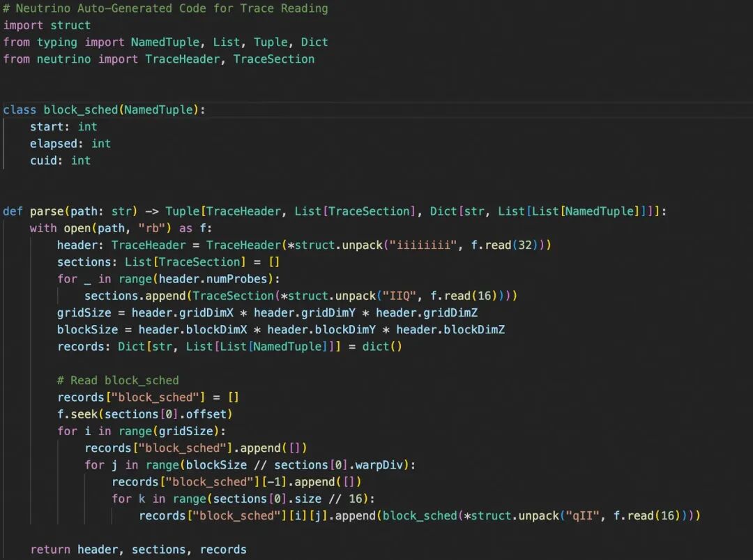Click the "elapsed: int" field line
Viewport: 753px width, 560px height.
(x=70, y=144)
